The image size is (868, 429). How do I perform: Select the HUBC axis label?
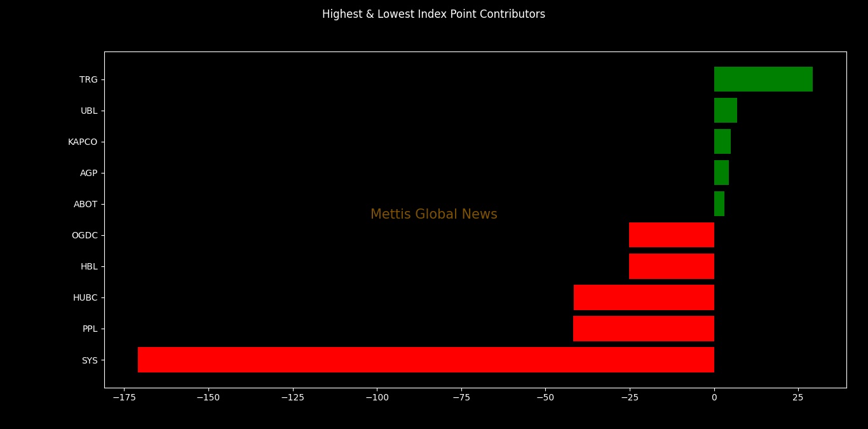[x=85, y=297]
